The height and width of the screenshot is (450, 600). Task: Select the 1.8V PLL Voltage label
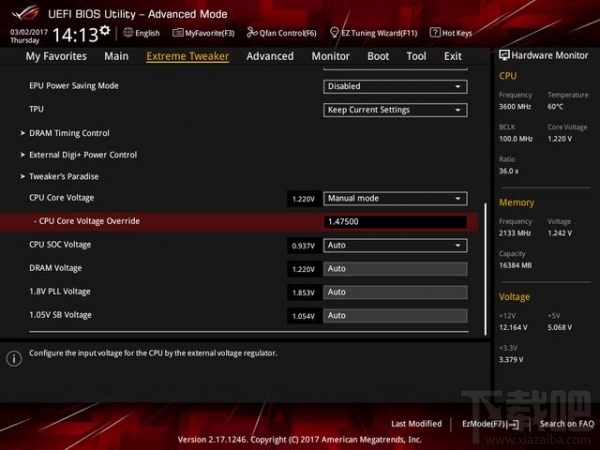[x=60, y=292]
